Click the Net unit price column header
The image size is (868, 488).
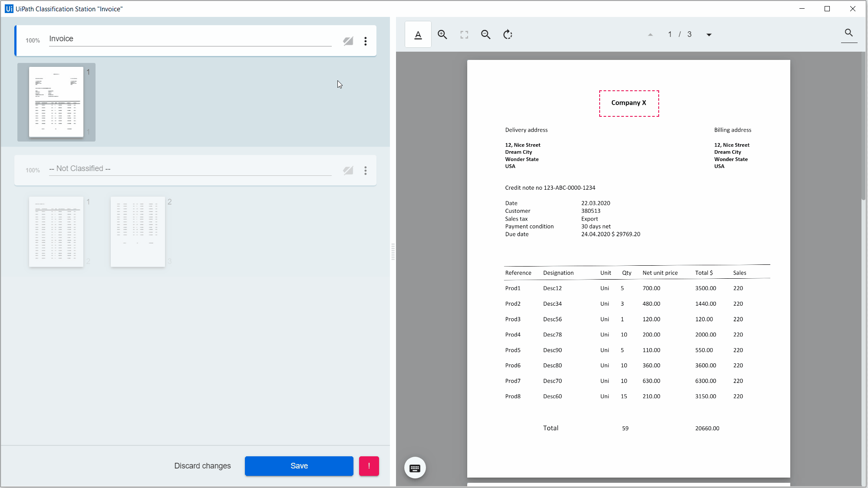tap(660, 273)
